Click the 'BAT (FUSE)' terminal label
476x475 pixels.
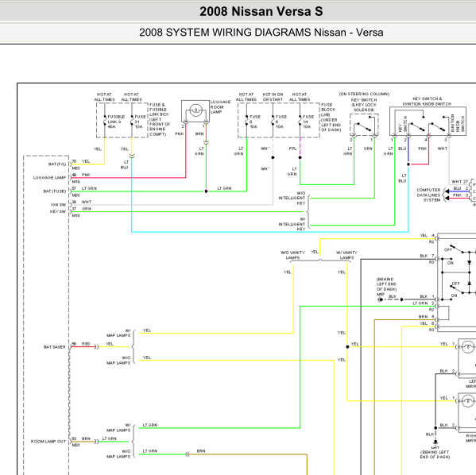(x=55, y=191)
